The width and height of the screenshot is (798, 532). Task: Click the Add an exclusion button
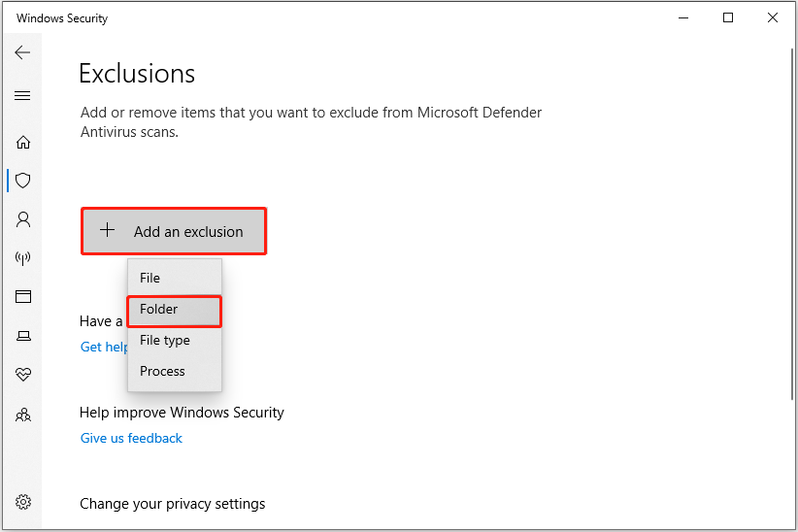pyautogui.click(x=174, y=232)
